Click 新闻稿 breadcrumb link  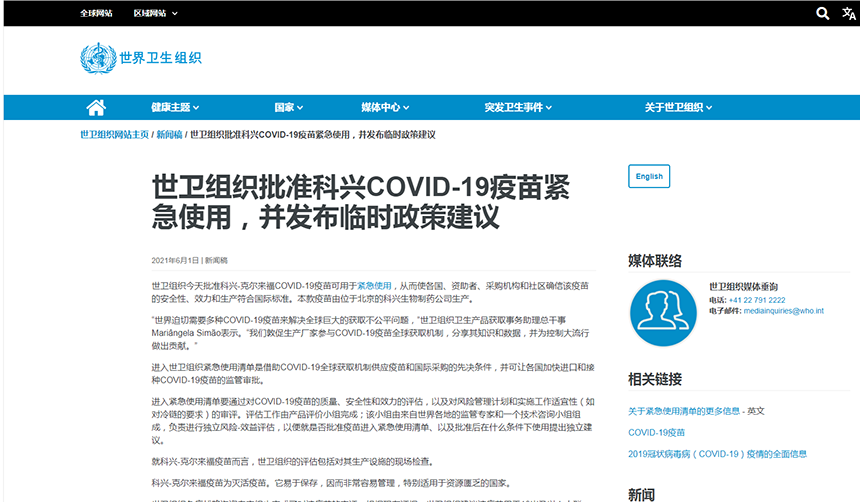(x=169, y=134)
